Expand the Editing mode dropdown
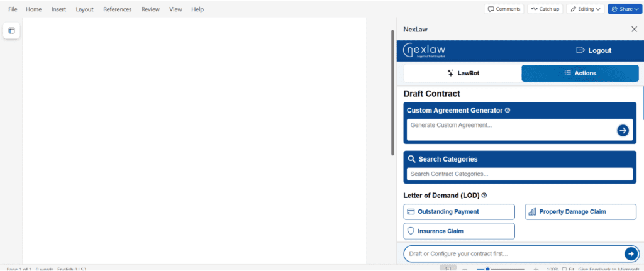The image size is (644, 271). click(x=586, y=9)
